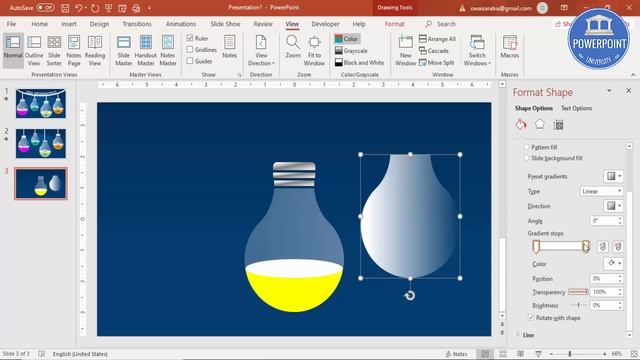Image resolution: width=640 pixels, height=360 pixels.
Task: Click Cascade windows
Action: 434,51
